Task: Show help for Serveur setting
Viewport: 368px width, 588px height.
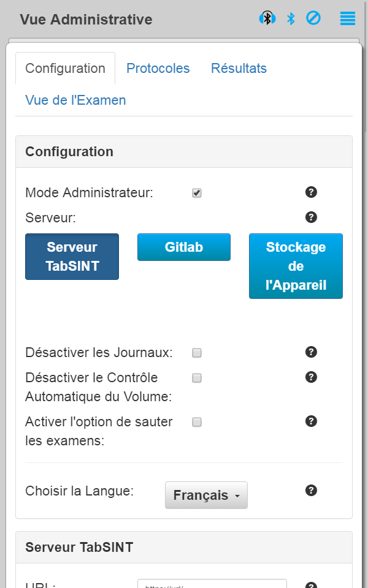Action: pos(311,217)
